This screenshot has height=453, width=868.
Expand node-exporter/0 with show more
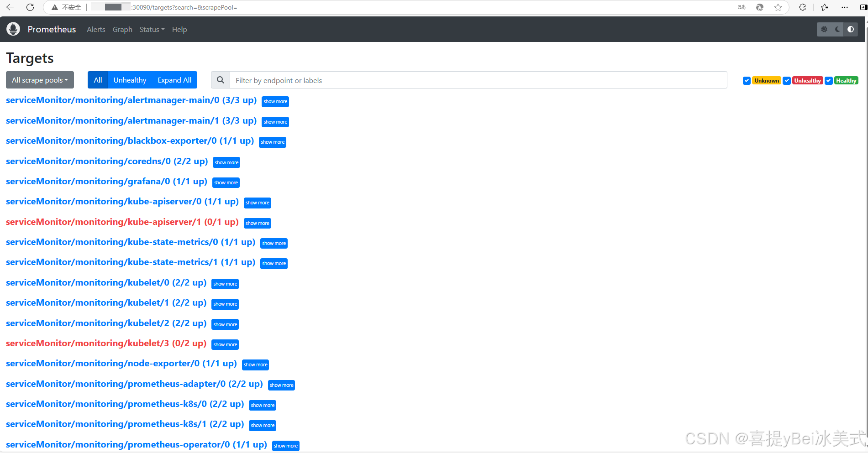[x=255, y=364]
